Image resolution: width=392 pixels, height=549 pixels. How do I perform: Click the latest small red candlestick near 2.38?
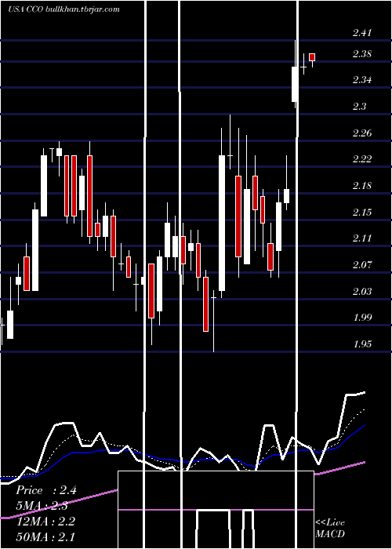[312, 57]
